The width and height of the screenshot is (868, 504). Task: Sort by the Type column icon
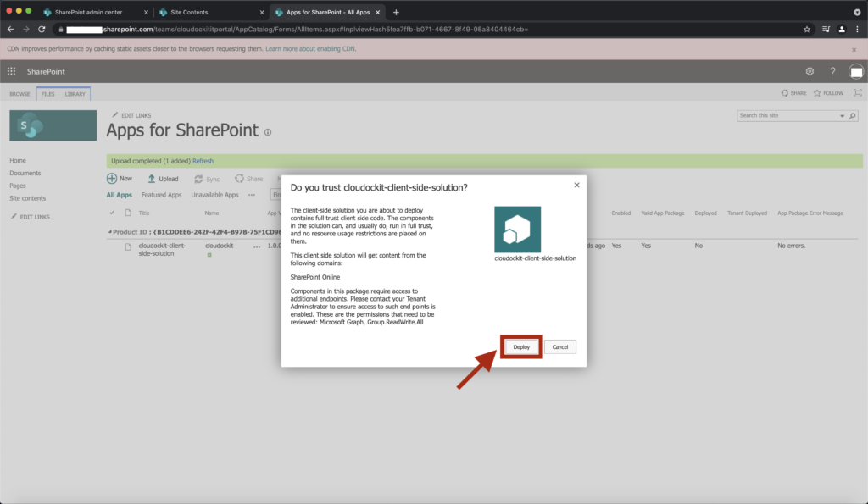[128, 213]
